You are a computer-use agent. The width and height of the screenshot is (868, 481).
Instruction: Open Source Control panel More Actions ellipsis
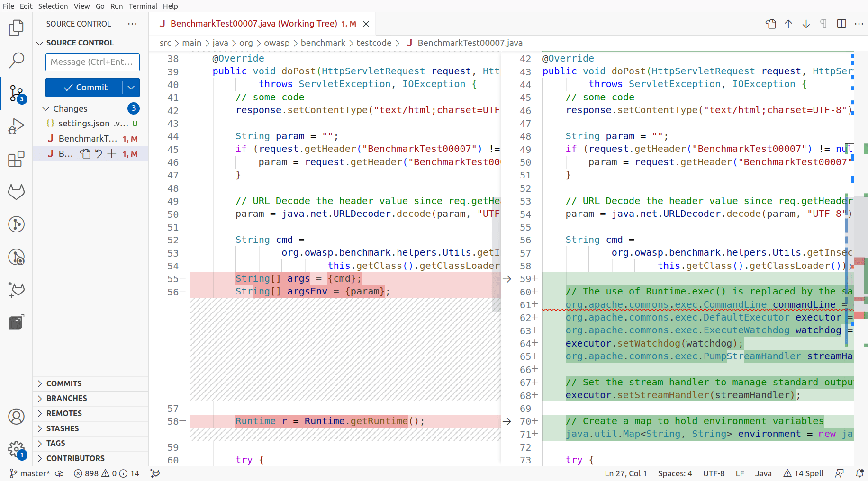click(132, 24)
